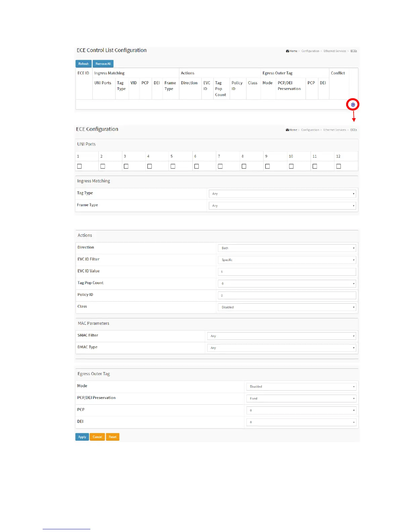Click the Refresh button

(x=84, y=64)
